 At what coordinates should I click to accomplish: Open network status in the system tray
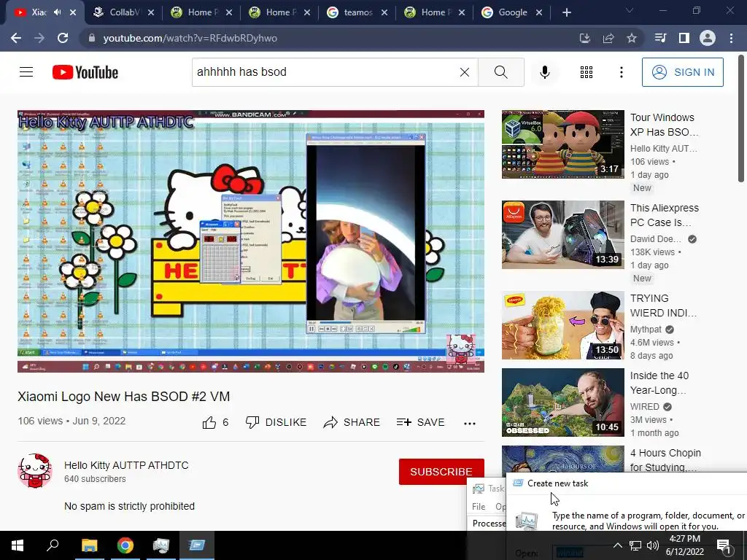pyautogui.click(x=635, y=545)
